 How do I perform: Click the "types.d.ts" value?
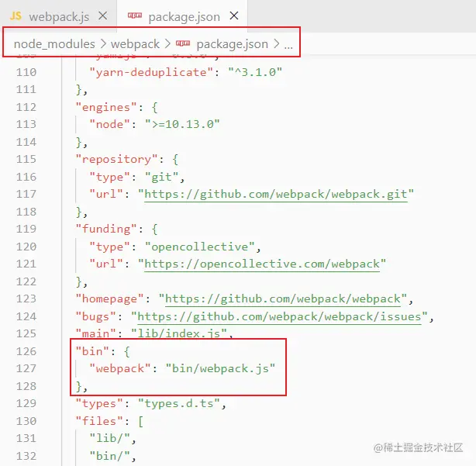click(x=179, y=404)
